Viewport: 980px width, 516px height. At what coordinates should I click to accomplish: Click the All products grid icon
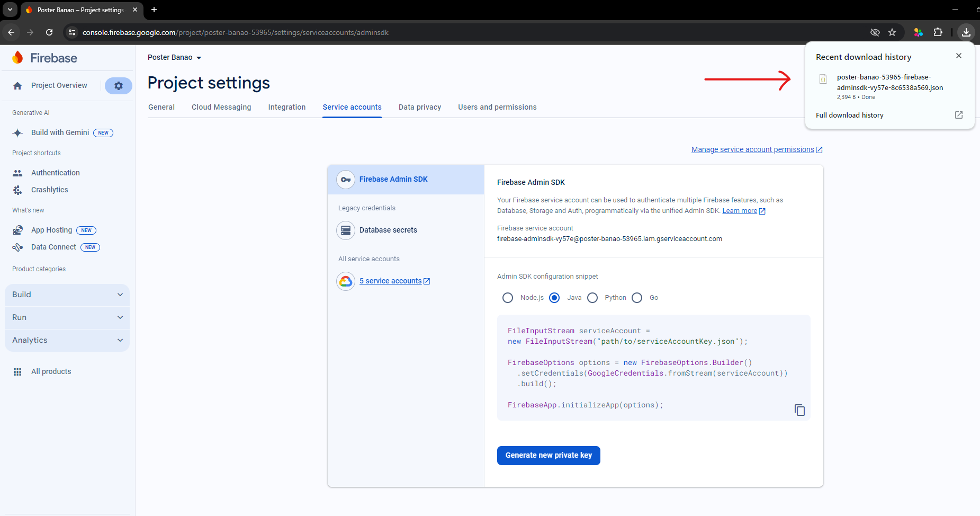[17, 372]
